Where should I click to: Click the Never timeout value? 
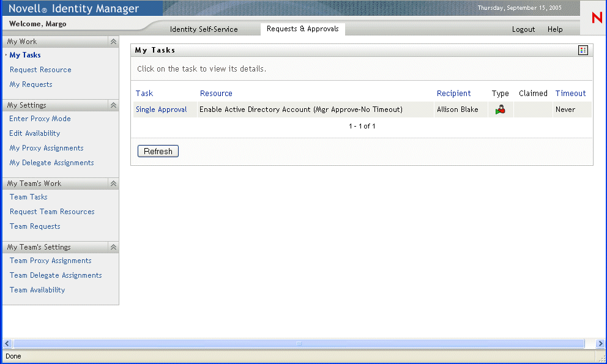coord(565,110)
